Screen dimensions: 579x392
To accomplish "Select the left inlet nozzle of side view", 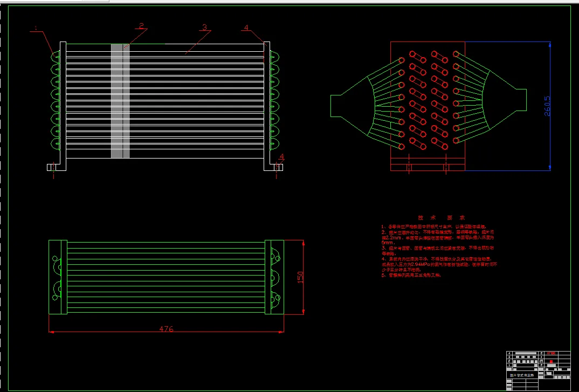I will [336, 106].
